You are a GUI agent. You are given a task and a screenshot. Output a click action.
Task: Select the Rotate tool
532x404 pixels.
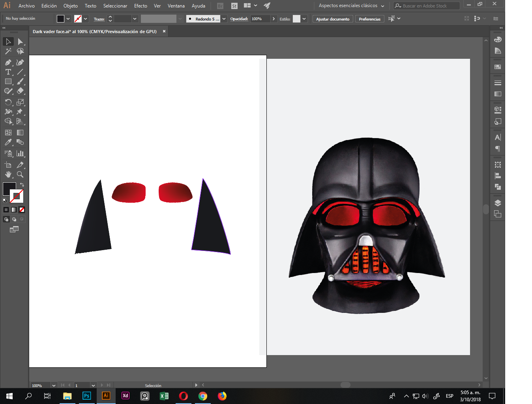point(8,102)
